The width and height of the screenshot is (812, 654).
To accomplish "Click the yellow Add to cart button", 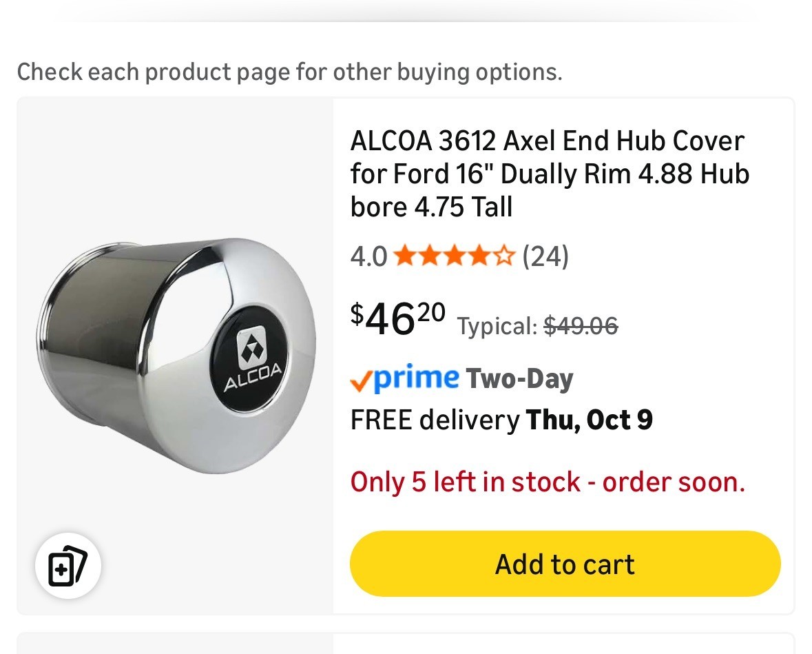I will (564, 564).
